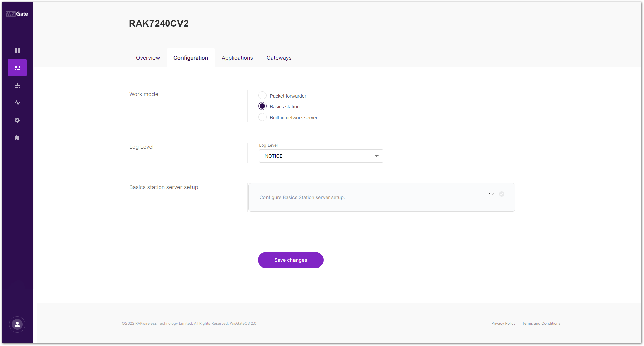Click the user profile avatar icon

click(17, 324)
